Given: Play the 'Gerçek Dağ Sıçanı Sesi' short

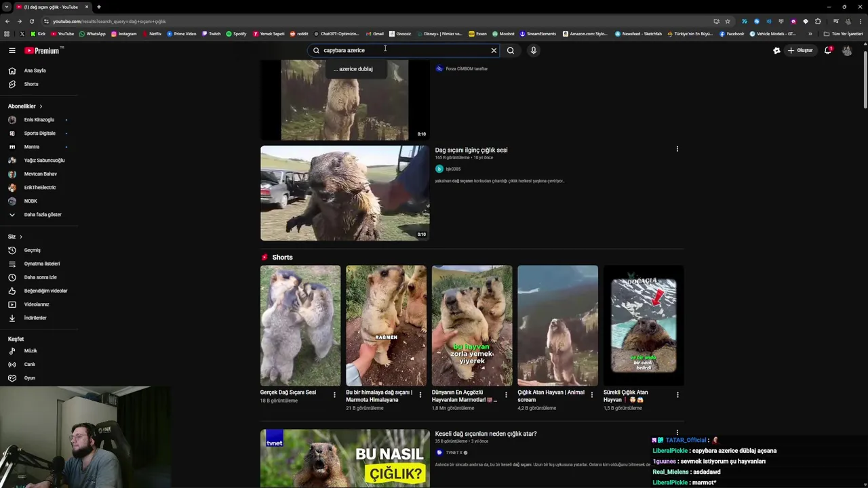Looking at the screenshot, I should [x=300, y=325].
